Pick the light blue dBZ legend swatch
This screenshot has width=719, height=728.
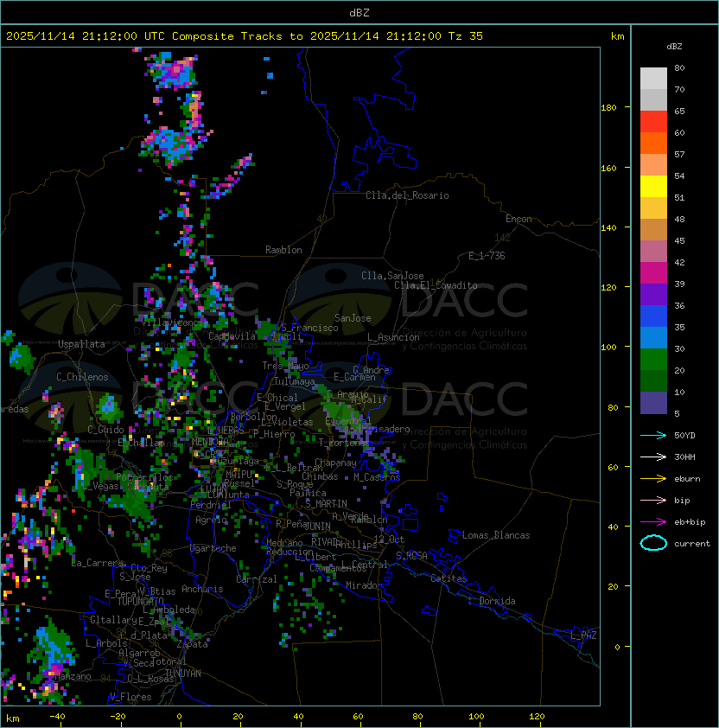click(653, 337)
